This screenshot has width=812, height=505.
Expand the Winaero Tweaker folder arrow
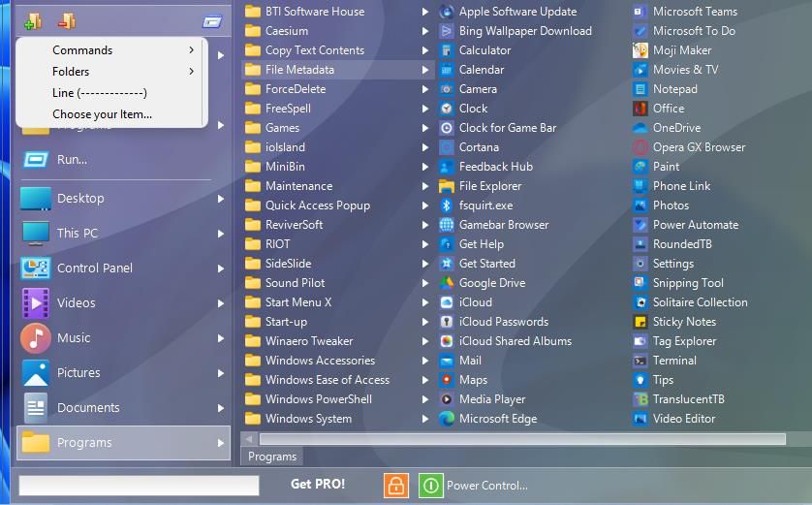click(x=425, y=341)
